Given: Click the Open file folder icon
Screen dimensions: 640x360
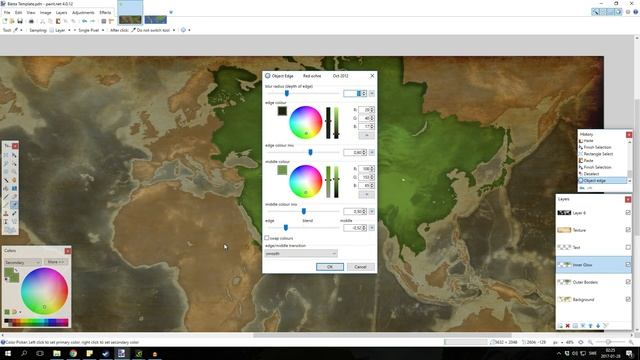Looking at the screenshot, I should 12,21.
